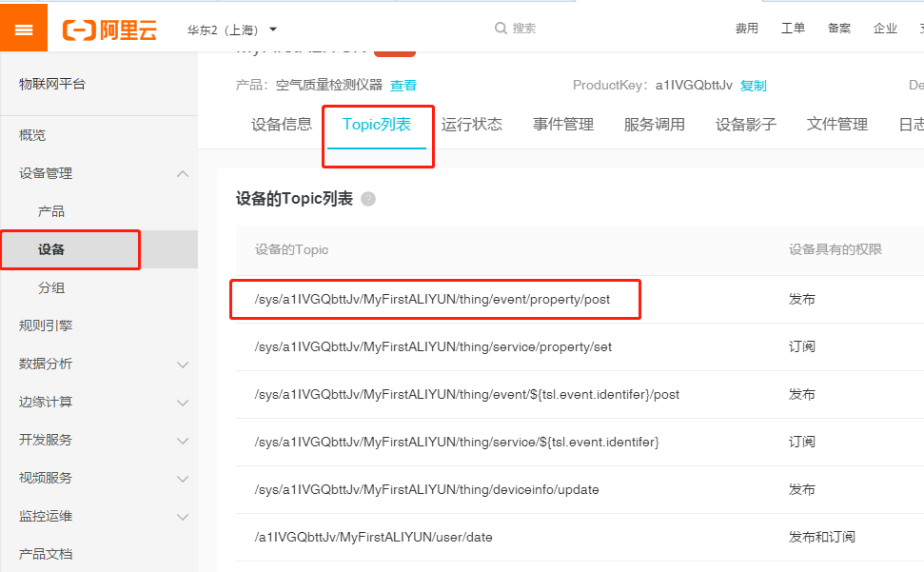The height and width of the screenshot is (572, 924).
Task: Expand the 边缘计算 section
Action: (x=183, y=403)
